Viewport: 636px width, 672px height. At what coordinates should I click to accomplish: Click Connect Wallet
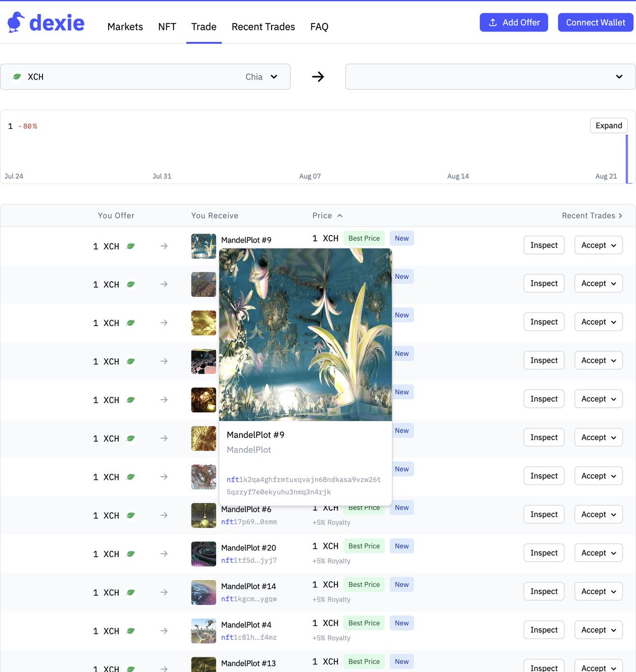[x=596, y=22]
